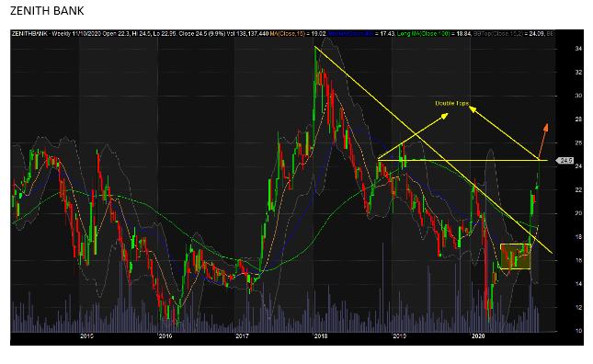Viewport: 593px width, 364px height.
Task: Click the 2017 label on time axis
Action: (x=242, y=336)
